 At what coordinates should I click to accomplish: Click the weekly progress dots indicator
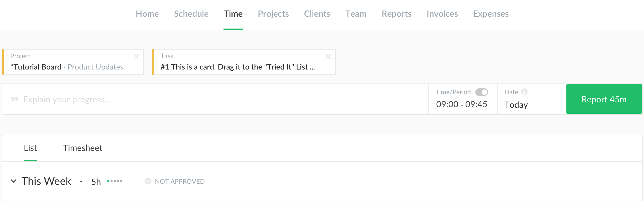[115, 181]
